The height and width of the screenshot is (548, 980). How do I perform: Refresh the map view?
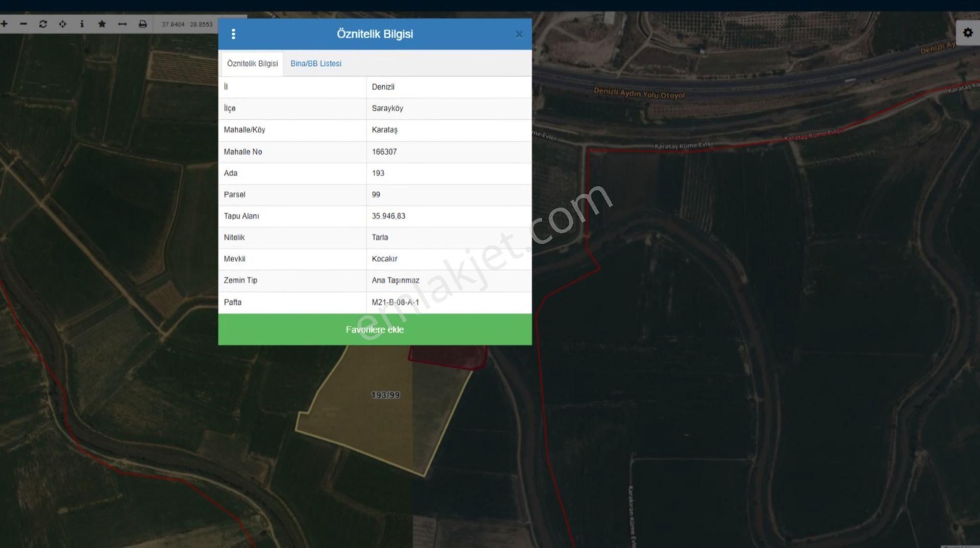[43, 24]
